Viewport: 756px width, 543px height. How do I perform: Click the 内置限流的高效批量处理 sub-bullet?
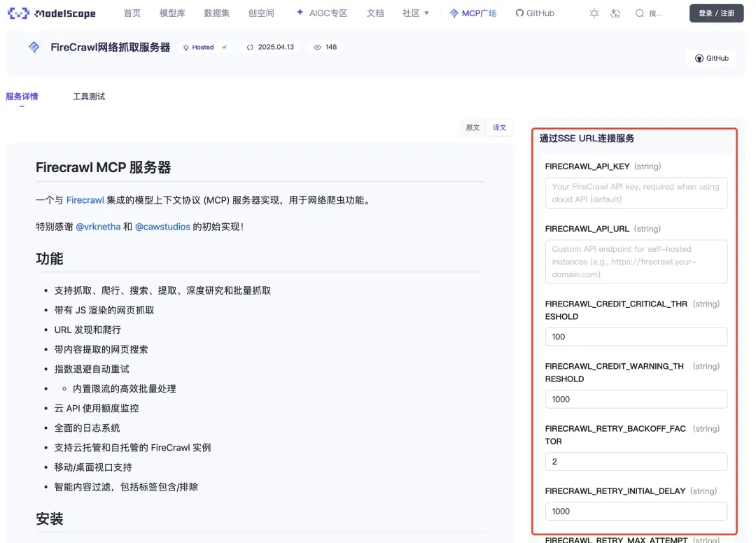(125, 389)
